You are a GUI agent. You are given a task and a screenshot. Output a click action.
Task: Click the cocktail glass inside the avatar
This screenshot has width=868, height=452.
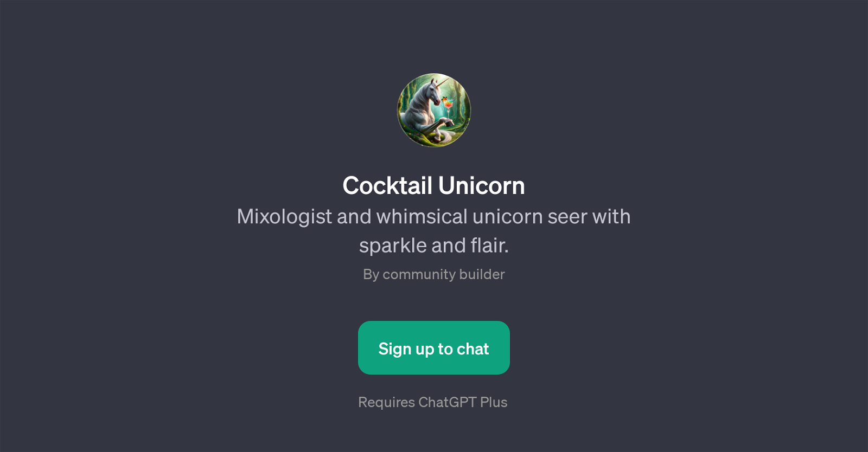point(448,107)
